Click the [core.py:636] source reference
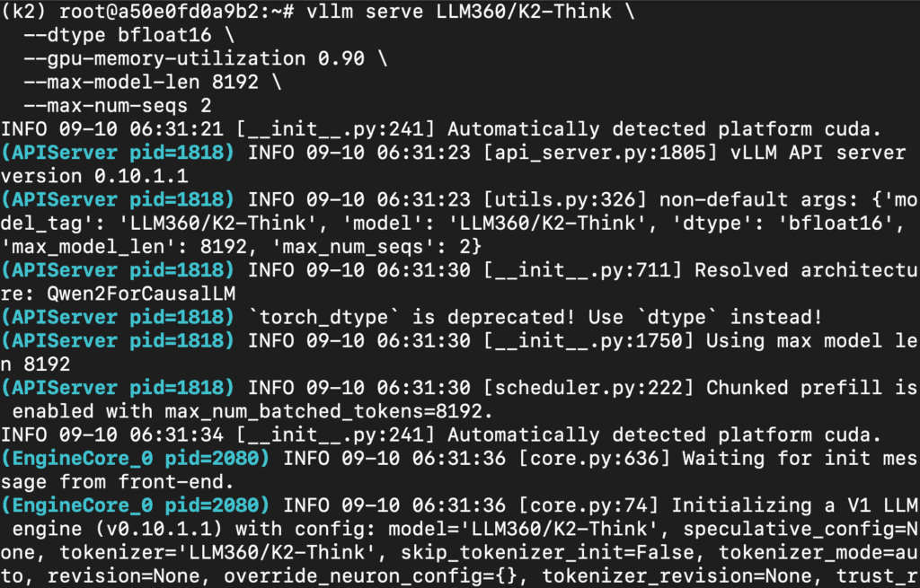This screenshot has width=920, height=588. pyautogui.click(x=594, y=458)
